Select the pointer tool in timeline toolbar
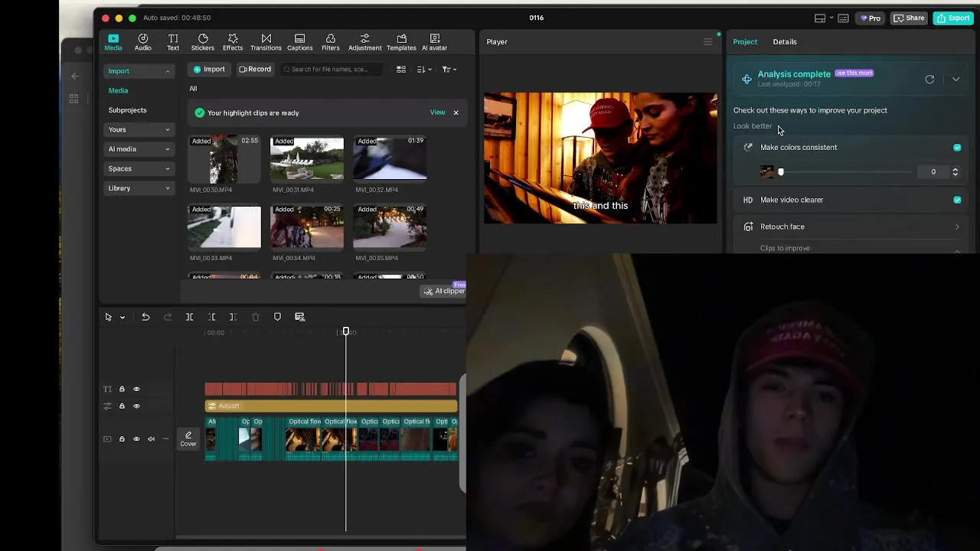Viewport: 980px width, 551px height. coord(108,317)
